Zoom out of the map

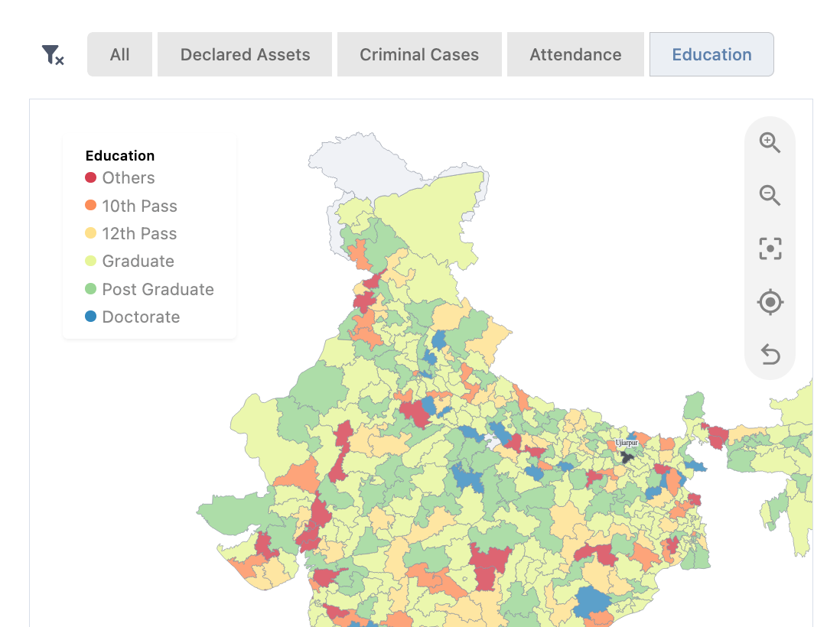(770, 196)
